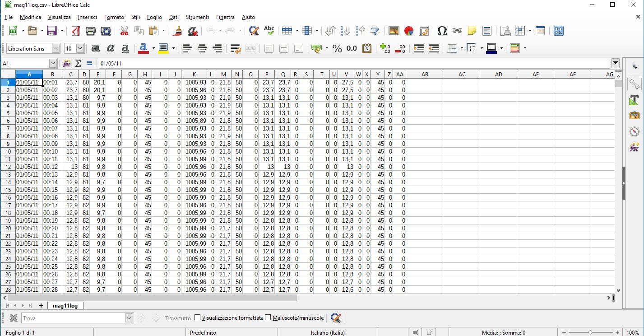Format as percent icon
The width and height of the screenshot is (644, 336).
[x=337, y=48]
